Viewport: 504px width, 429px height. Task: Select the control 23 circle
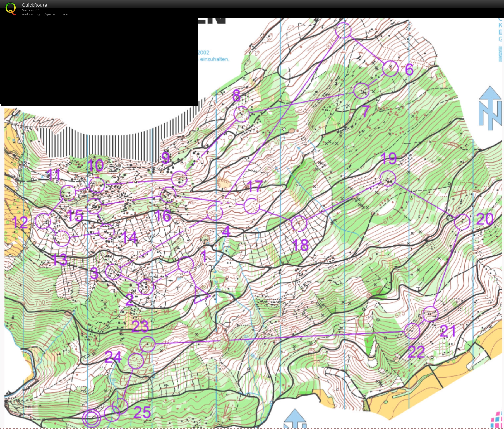(147, 344)
